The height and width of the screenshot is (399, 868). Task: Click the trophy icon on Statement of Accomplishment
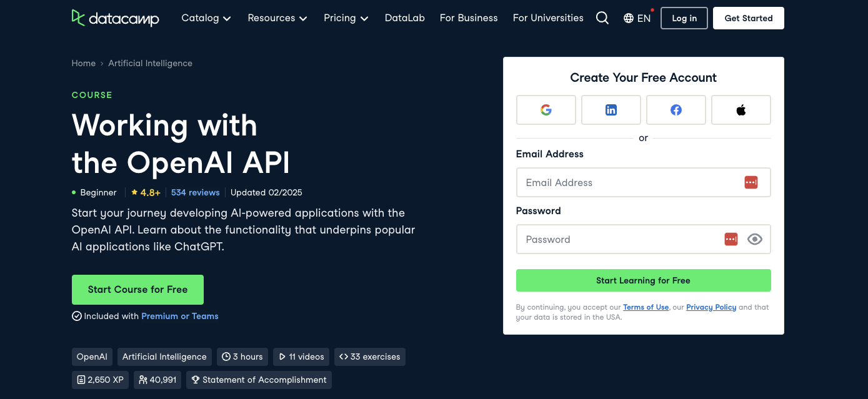196,380
